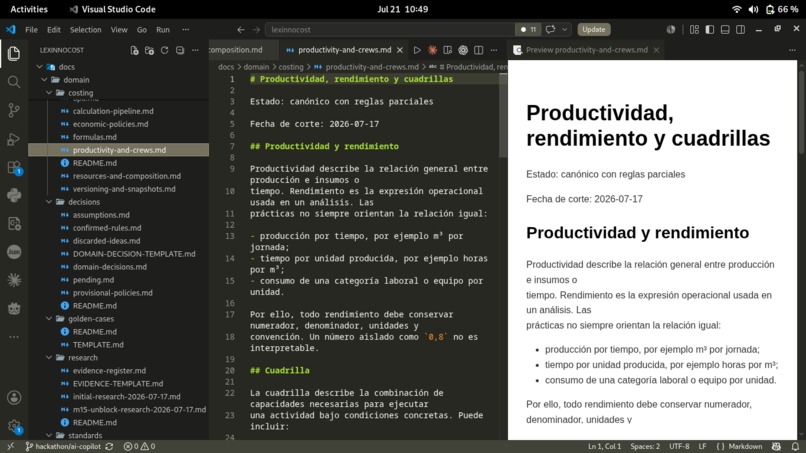The image size is (806, 453).
Task: Create a new folder in Explorer
Action: pyautogui.click(x=149, y=50)
